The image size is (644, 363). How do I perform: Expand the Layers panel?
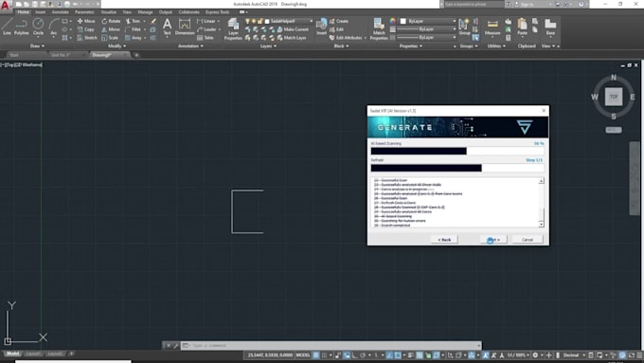click(268, 46)
